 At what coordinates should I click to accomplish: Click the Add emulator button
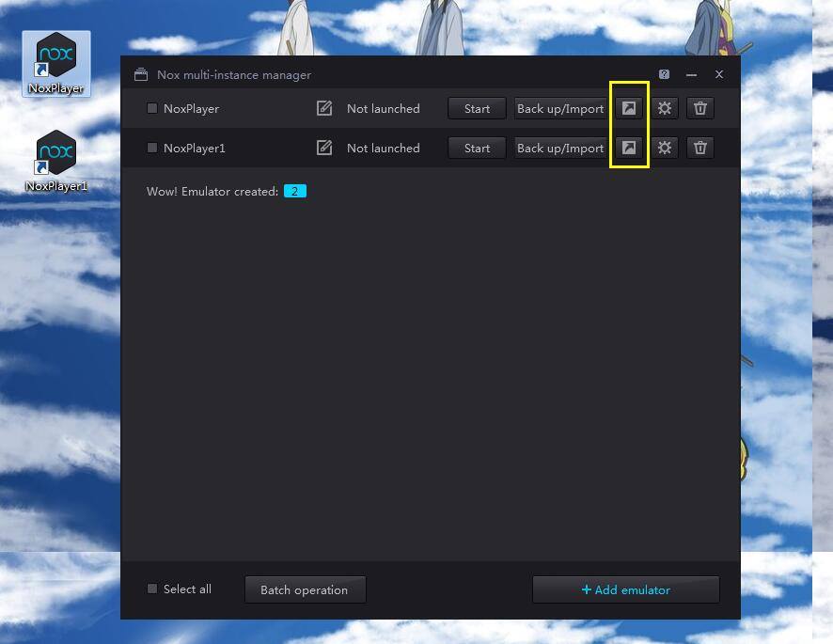pos(626,589)
